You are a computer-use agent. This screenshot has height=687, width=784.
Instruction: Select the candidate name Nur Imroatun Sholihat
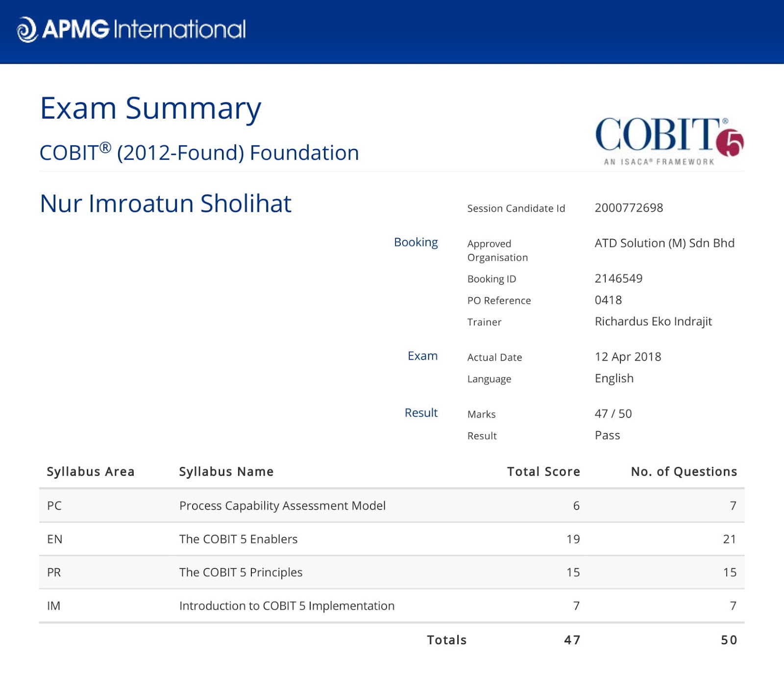[x=166, y=203]
